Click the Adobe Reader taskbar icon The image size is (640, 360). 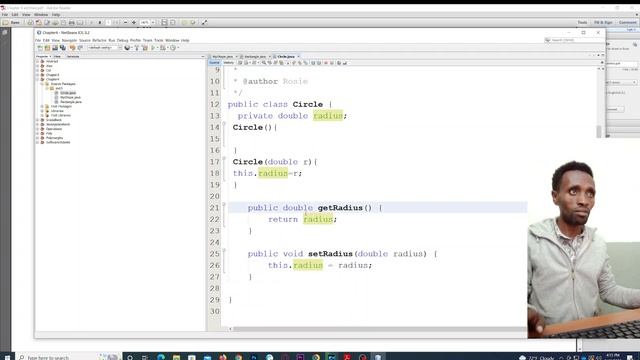(347, 357)
